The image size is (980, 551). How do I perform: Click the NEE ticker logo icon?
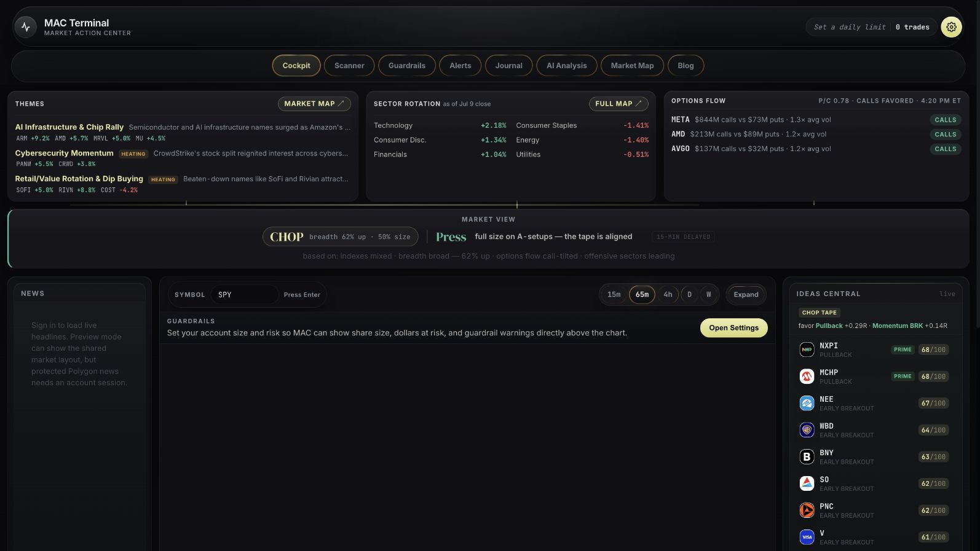coord(807,403)
